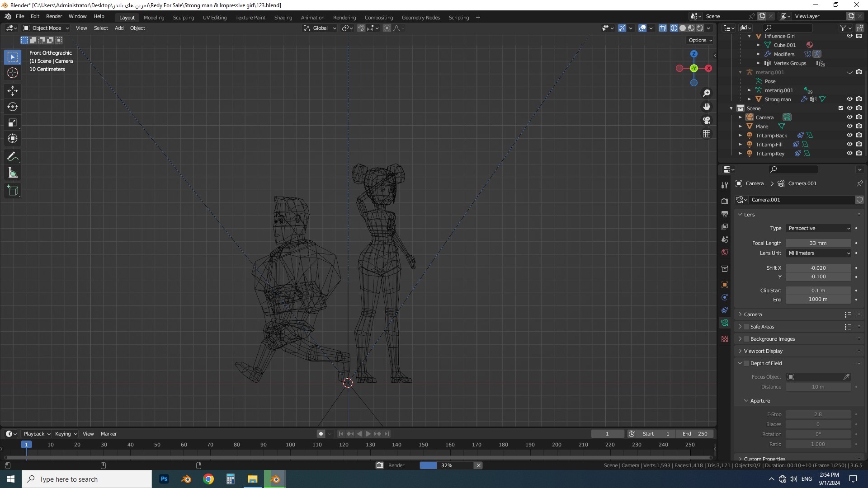Open File Explorer from the taskbar
Image resolution: width=868 pixels, height=488 pixels.
pos(252,479)
